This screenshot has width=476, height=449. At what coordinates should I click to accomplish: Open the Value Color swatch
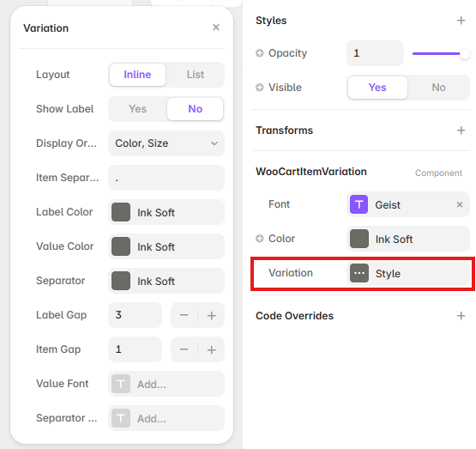[x=121, y=246]
